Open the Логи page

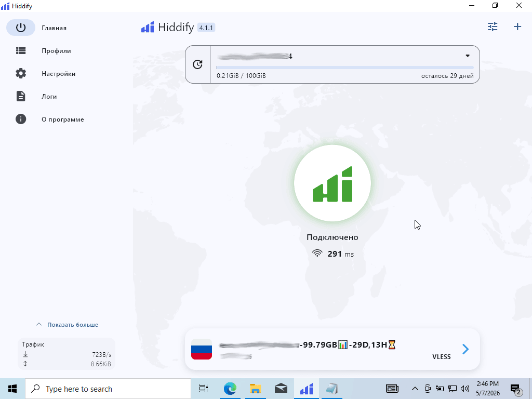pos(49,96)
